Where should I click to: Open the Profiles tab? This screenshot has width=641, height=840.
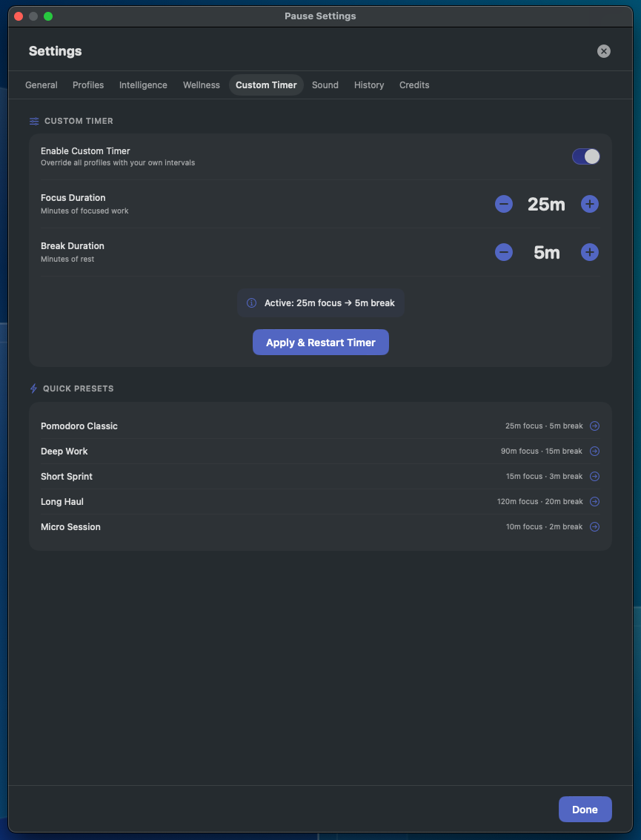tap(88, 85)
